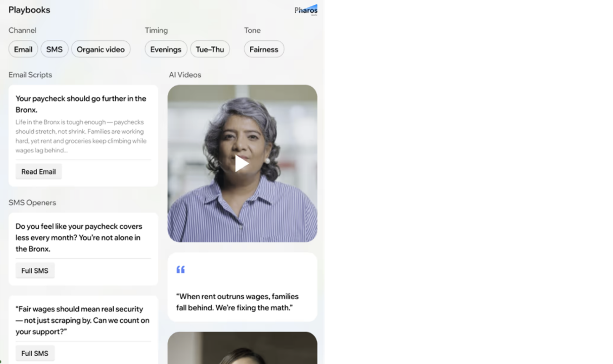The width and height of the screenshot is (613, 364).
Task: Play the AI video of woman
Action: coord(242,164)
